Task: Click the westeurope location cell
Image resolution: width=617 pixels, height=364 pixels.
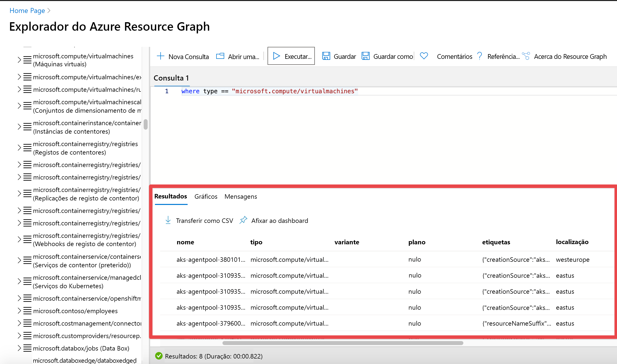Action: click(x=573, y=260)
